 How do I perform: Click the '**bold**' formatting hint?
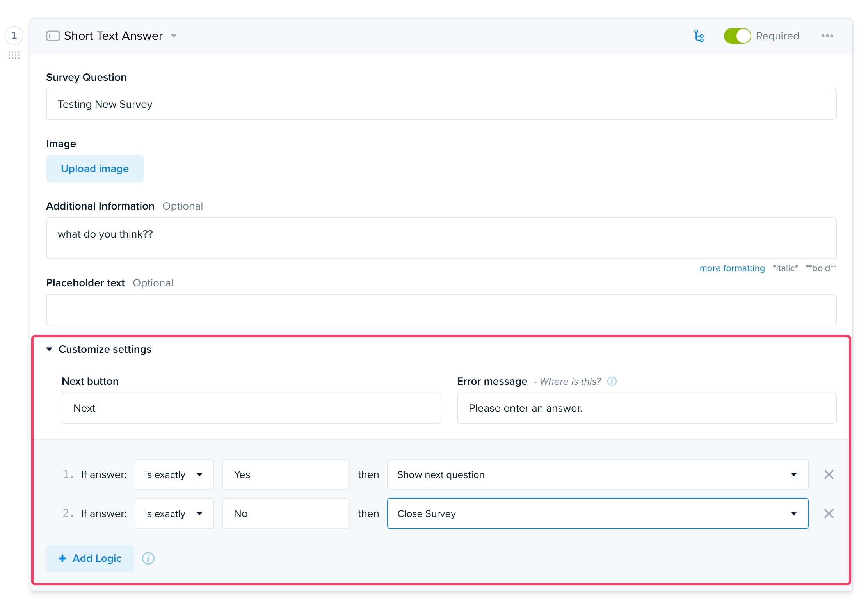[821, 268]
